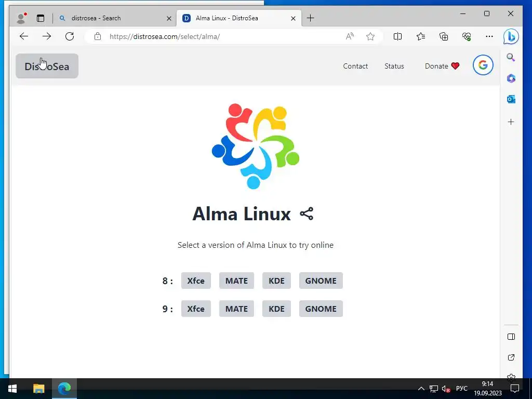Open Outlook sidebar icon
Image resolution: width=532 pixels, height=399 pixels.
[x=511, y=99]
